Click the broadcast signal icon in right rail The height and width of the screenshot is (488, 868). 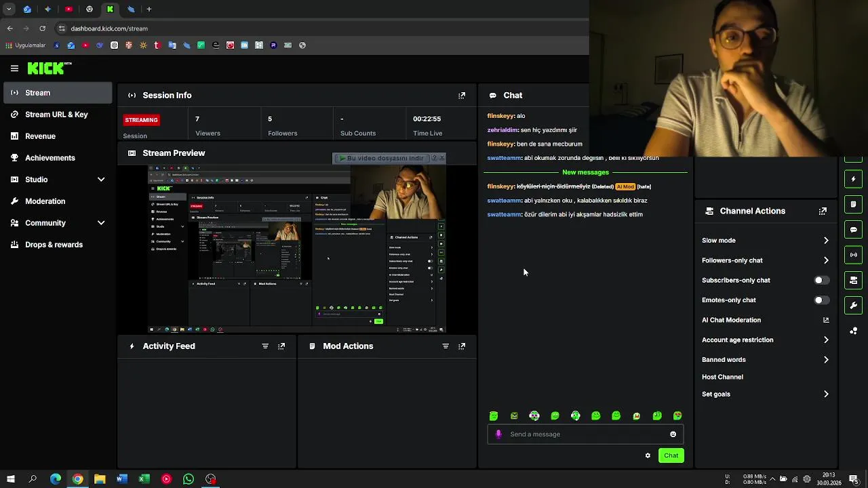point(853,255)
